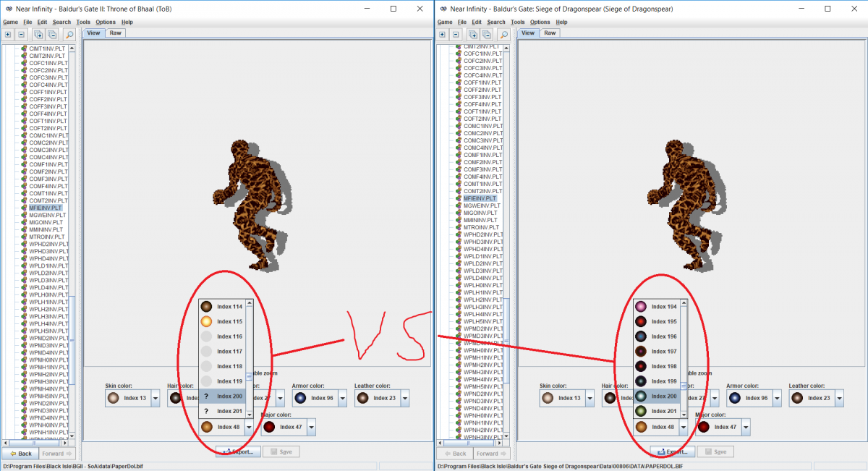Image resolution: width=868 pixels, height=471 pixels.
Task: Open Edit menu in ToB window
Action: pos(43,22)
